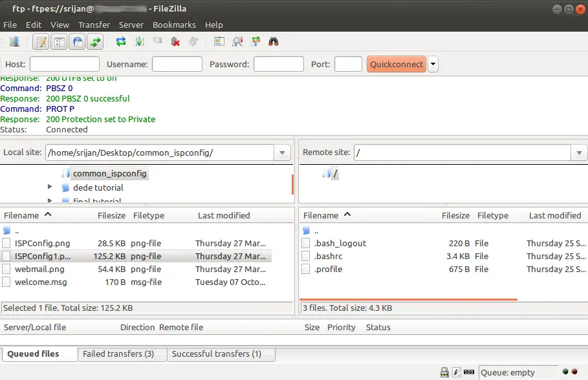
Task: Click the common_ispconfig folder icon in tree
Action: click(66, 173)
